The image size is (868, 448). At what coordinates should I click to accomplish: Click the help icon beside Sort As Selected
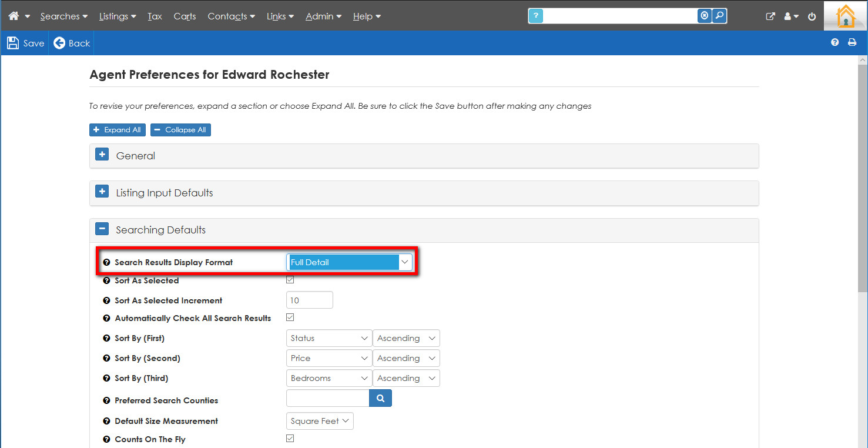click(106, 281)
